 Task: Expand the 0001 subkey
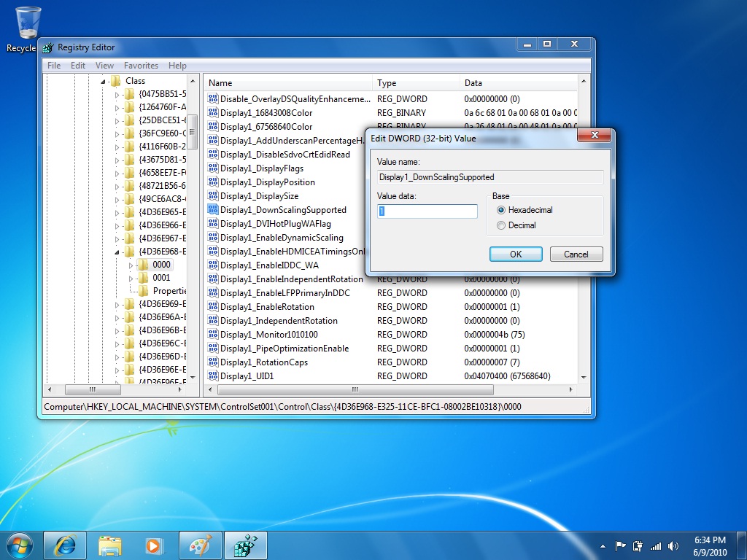click(131, 279)
